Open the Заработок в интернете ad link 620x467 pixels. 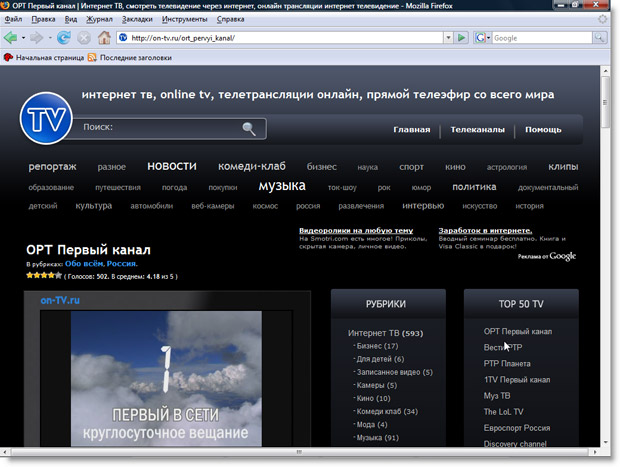pos(485,231)
